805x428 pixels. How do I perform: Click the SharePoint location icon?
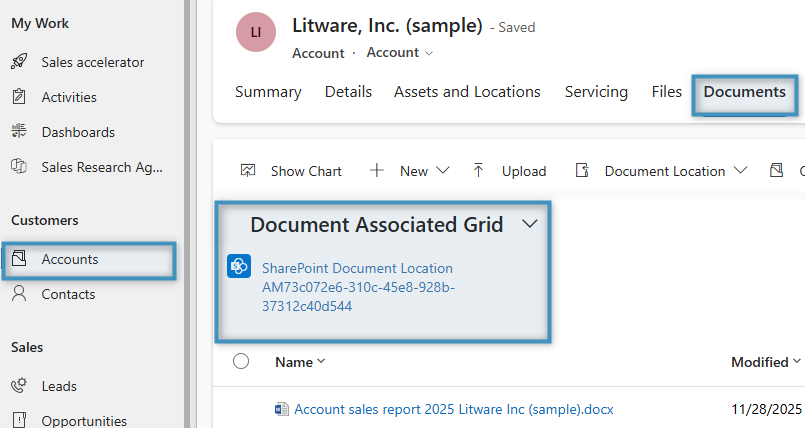pyautogui.click(x=239, y=266)
